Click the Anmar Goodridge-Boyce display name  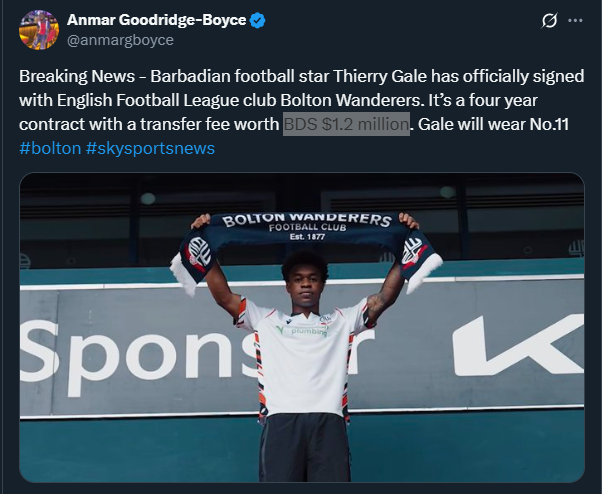[157, 20]
